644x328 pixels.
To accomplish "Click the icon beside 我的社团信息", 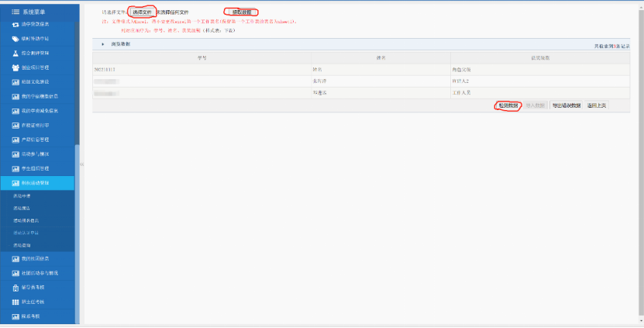I will (x=15, y=258).
